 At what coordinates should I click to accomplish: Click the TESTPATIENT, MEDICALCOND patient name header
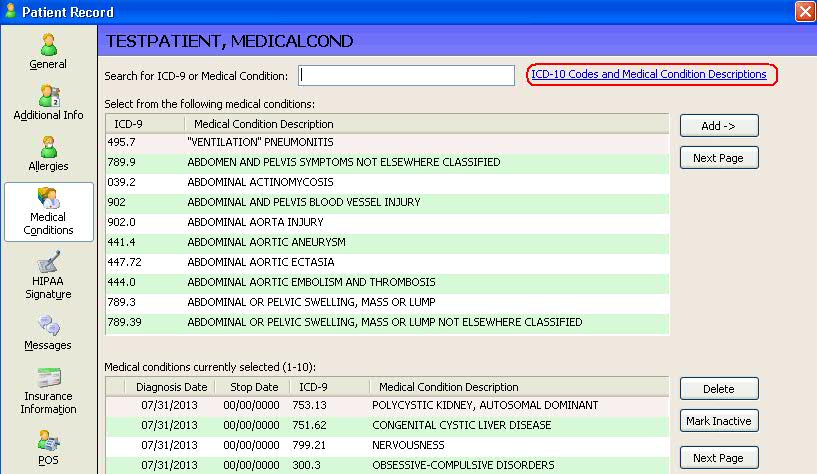pyautogui.click(x=230, y=41)
